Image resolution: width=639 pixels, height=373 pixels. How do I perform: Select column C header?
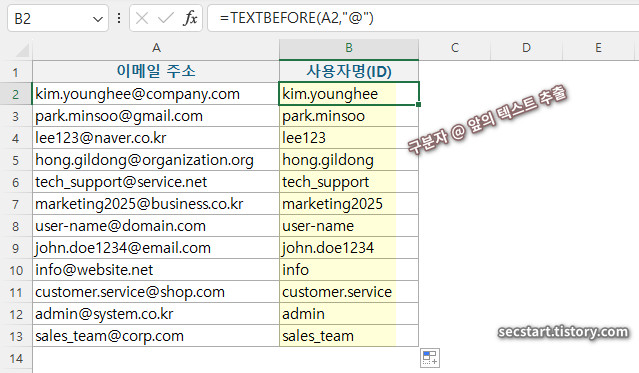click(x=455, y=48)
